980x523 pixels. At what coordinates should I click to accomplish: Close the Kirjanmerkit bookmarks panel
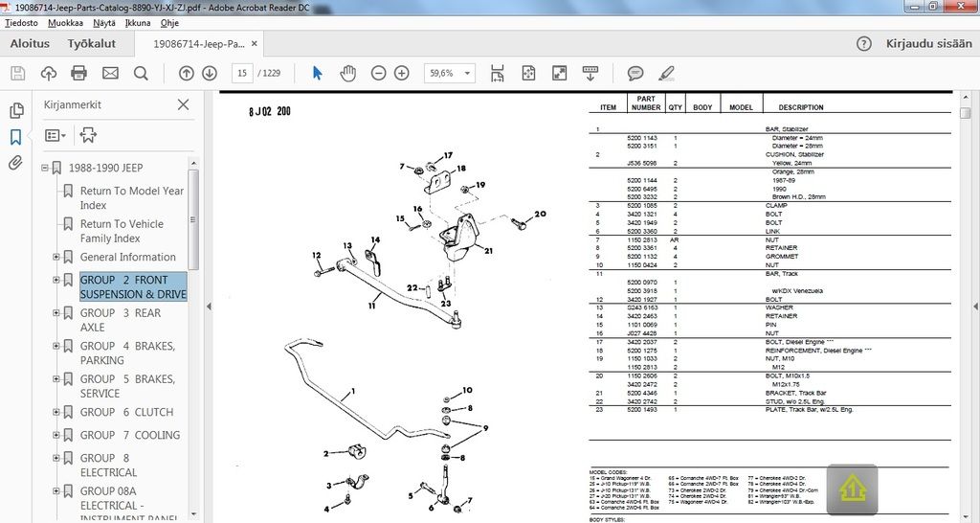[x=183, y=104]
